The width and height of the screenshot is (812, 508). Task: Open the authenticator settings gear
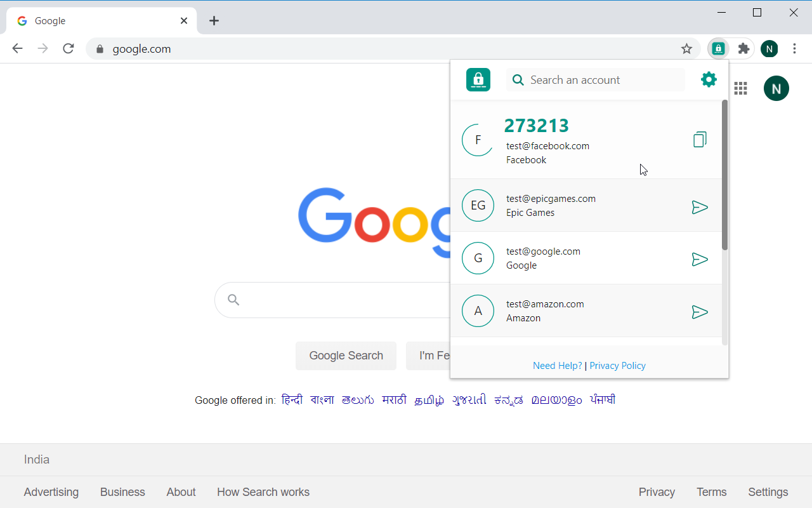coord(709,79)
